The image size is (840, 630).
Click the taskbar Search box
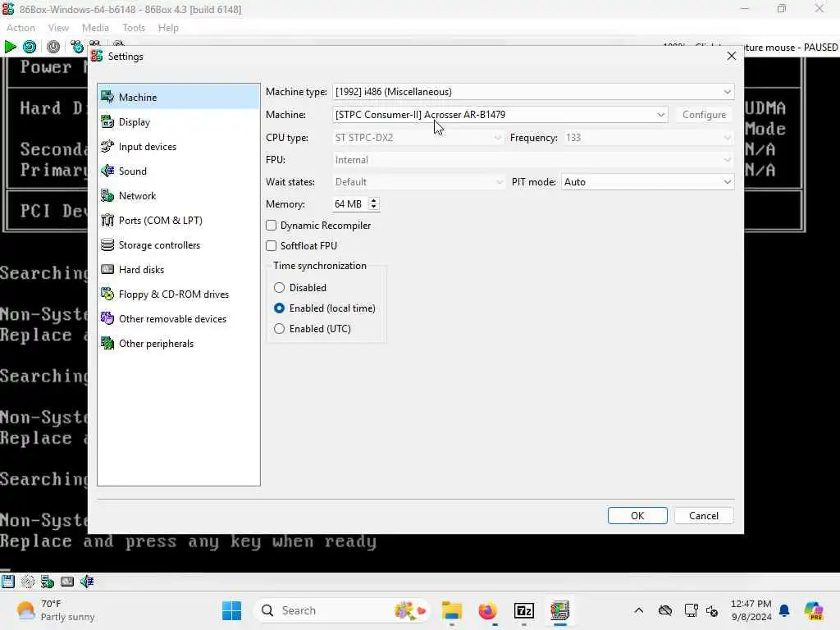[x=342, y=610]
